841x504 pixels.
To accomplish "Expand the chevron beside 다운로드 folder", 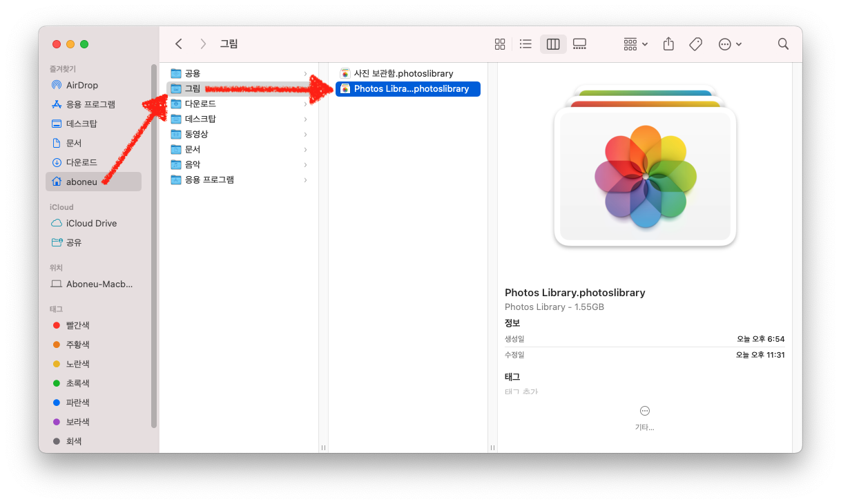I will (305, 104).
